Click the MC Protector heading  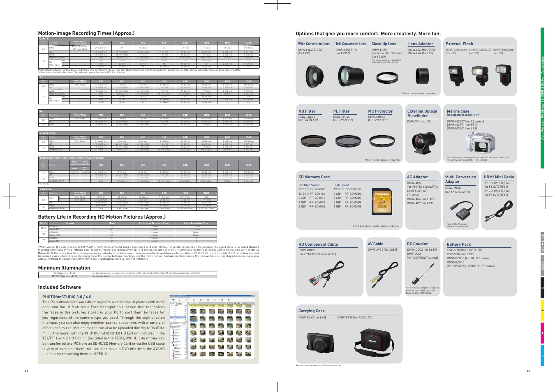click(380, 111)
